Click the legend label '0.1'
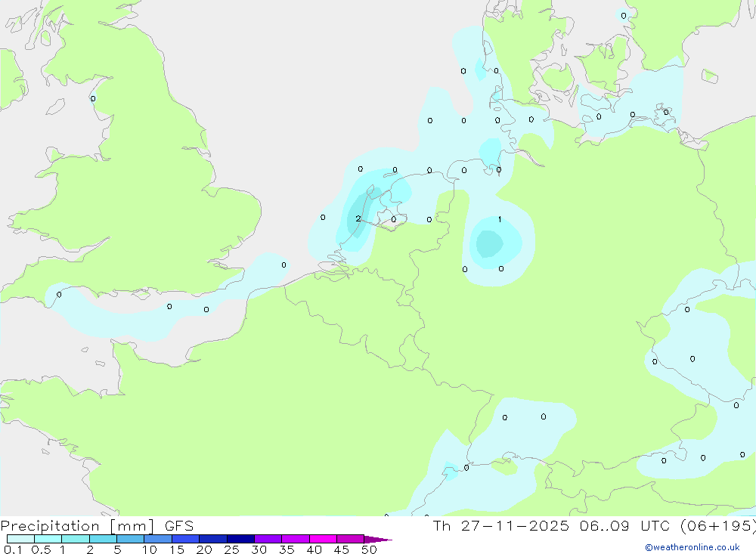 coord(13,549)
